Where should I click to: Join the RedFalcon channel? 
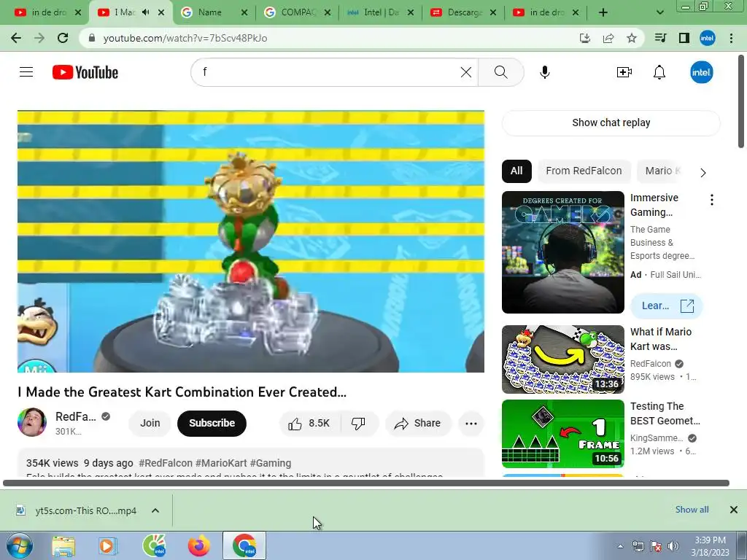[x=150, y=424]
